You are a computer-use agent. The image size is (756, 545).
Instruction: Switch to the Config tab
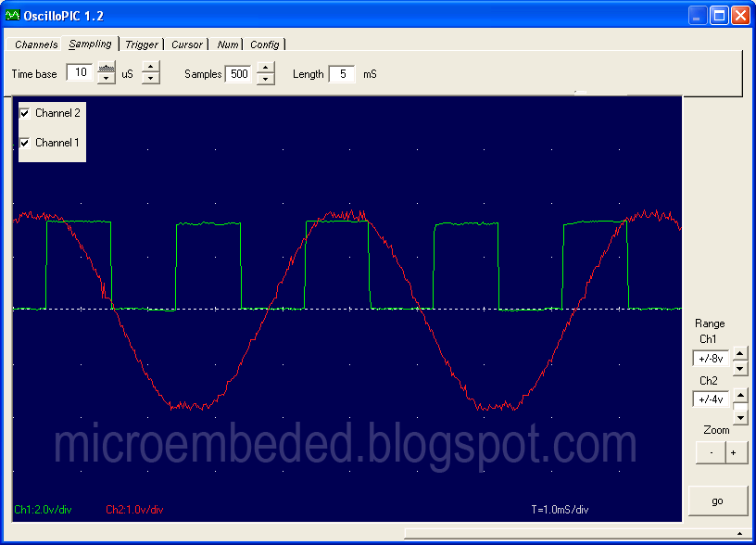click(x=265, y=44)
